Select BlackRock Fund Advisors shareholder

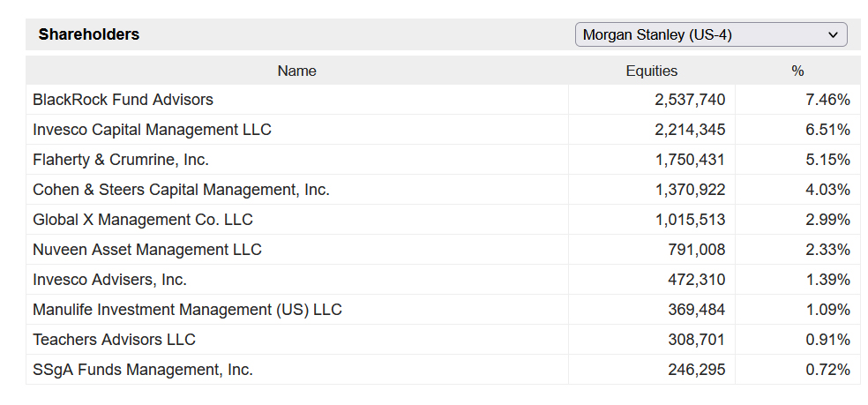pyautogui.click(x=123, y=100)
